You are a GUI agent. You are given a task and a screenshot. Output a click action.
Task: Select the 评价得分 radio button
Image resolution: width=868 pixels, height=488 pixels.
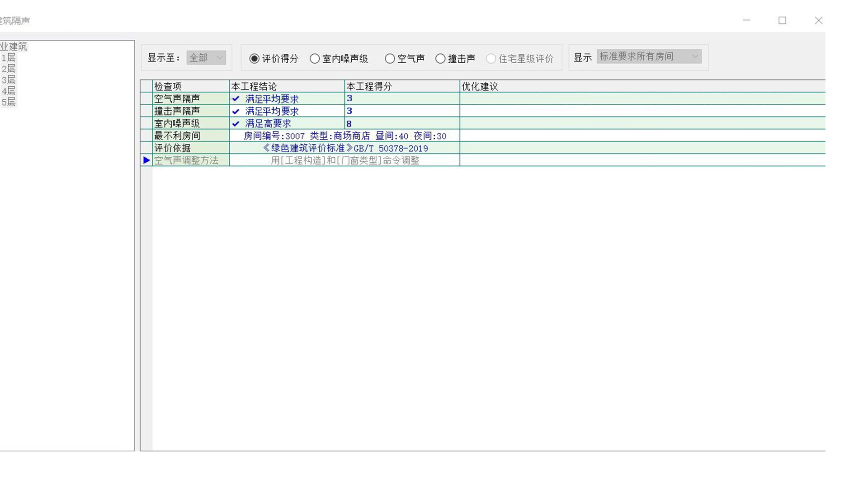point(255,59)
